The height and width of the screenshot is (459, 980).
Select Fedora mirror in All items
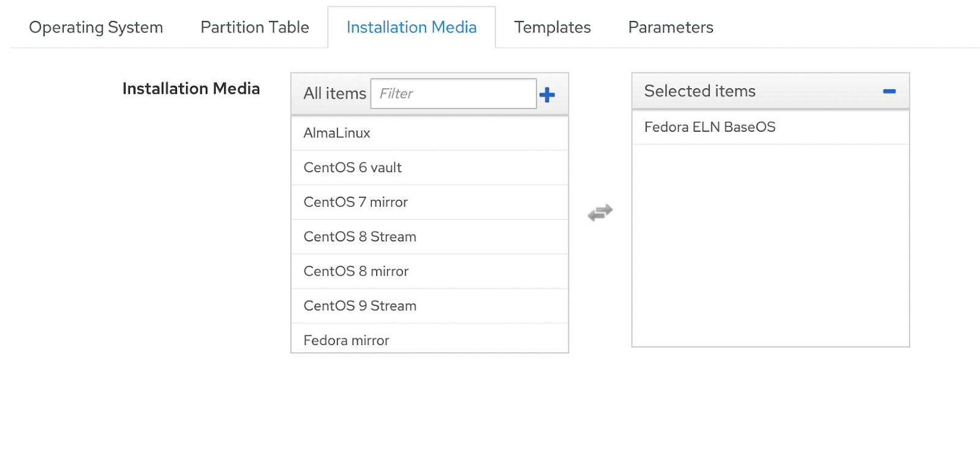tap(430, 339)
